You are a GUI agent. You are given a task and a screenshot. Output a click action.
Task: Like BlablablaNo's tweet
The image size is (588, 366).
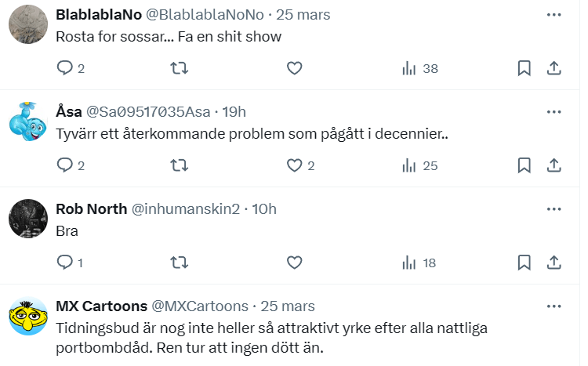(x=294, y=69)
